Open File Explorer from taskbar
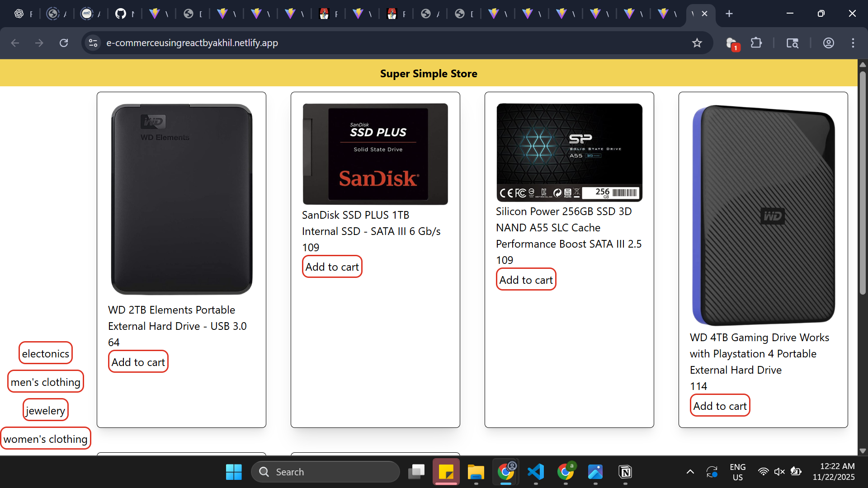This screenshot has width=868, height=488. point(476,472)
